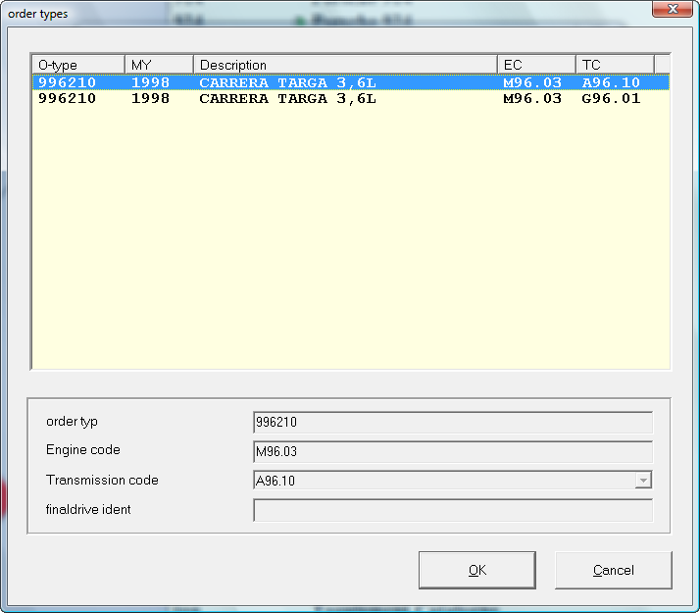
Task: Click the 'order typ' label
Action: pyautogui.click(x=72, y=422)
